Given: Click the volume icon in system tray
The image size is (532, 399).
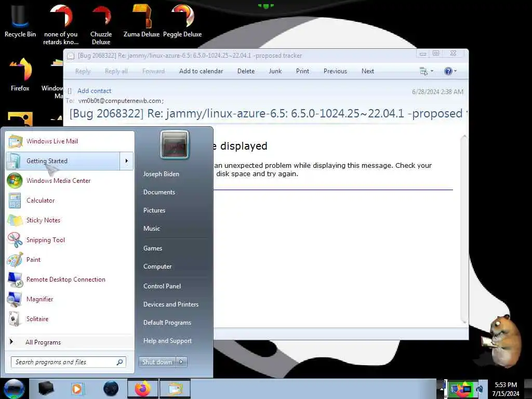Looking at the screenshot, I should click(480, 389).
